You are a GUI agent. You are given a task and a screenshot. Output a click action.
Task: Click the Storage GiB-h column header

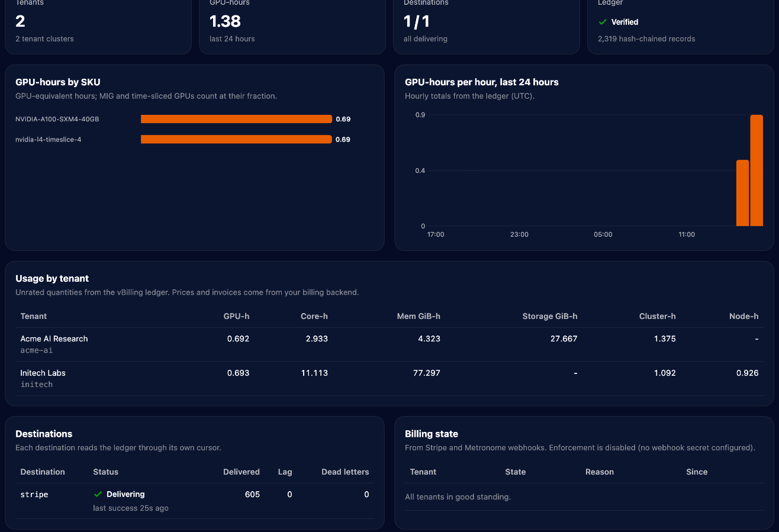point(550,316)
